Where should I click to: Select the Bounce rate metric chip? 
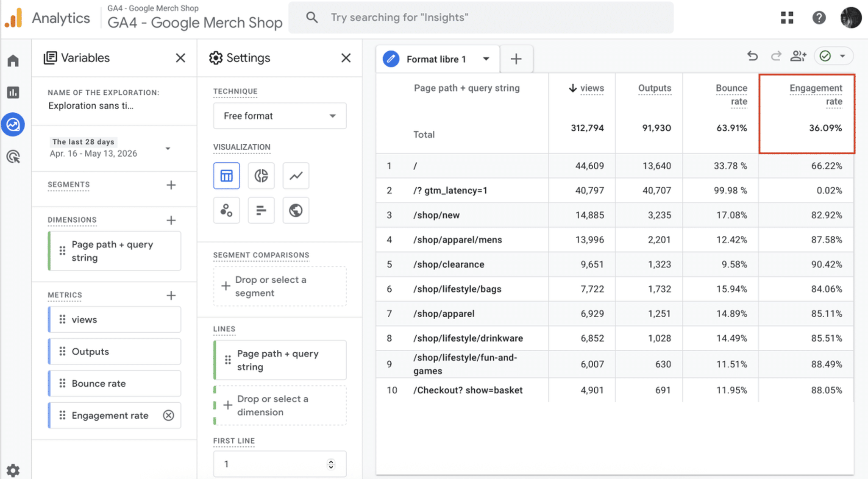pyautogui.click(x=114, y=383)
